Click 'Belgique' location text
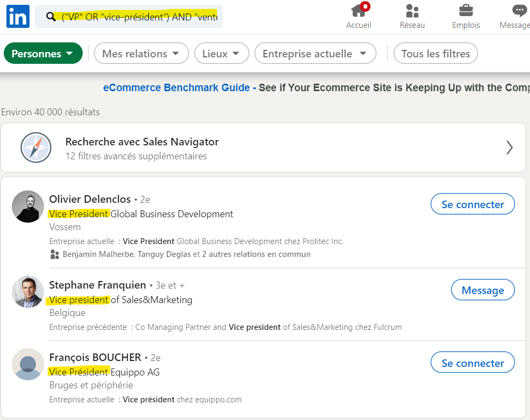 (x=67, y=313)
